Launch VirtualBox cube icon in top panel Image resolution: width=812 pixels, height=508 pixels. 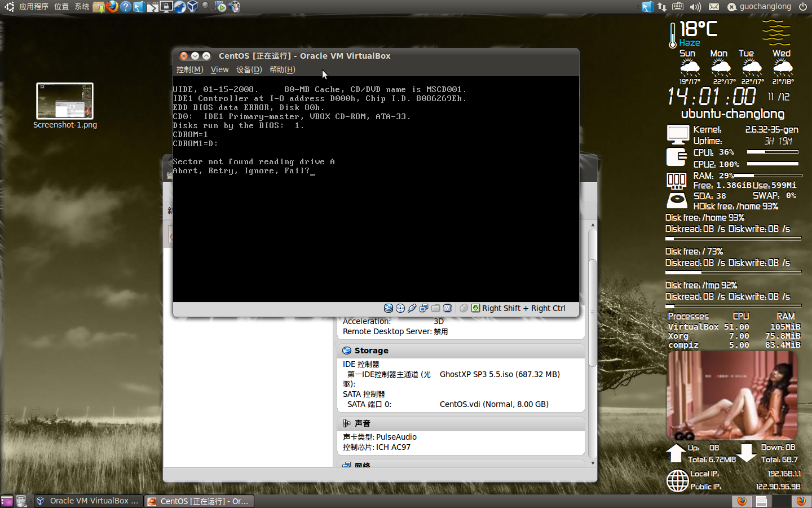pyautogui.click(x=193, y=7)
